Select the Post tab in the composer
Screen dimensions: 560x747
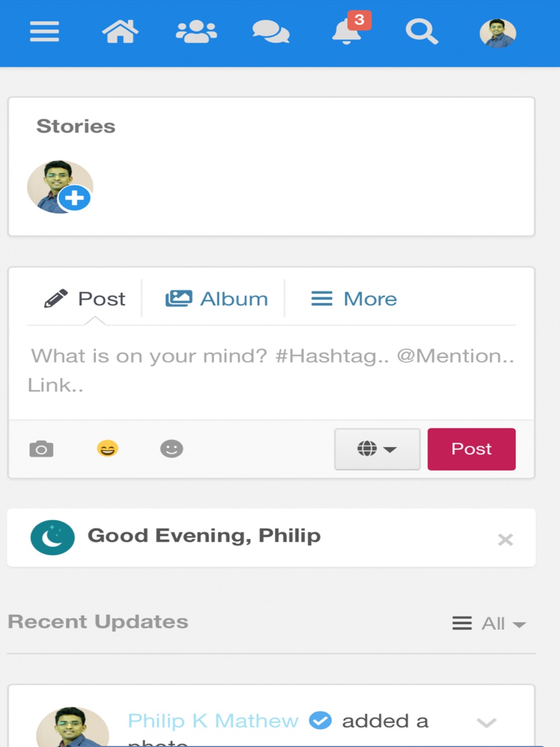coord(85,298)
